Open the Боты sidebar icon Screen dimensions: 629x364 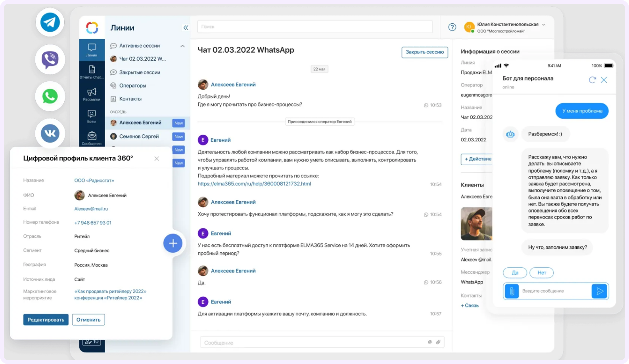92,116
